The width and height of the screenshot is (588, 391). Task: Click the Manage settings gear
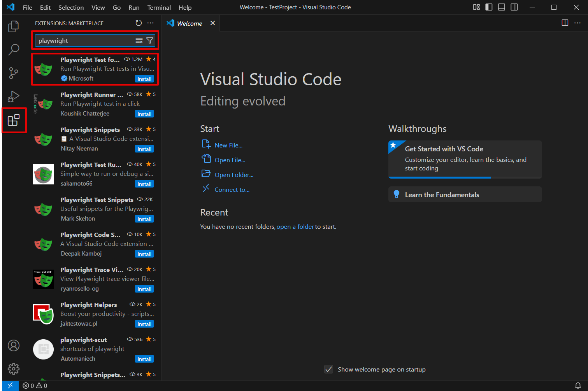tap(14, 368)
